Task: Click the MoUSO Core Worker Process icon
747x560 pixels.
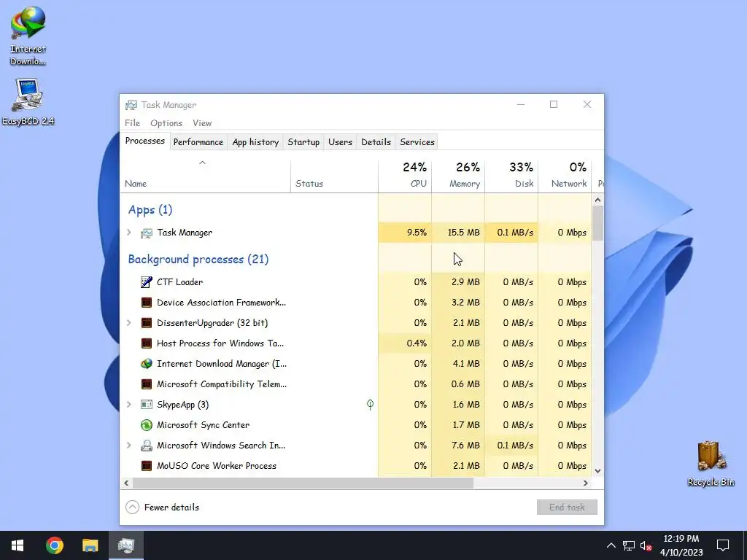Action: click(146, 466)
